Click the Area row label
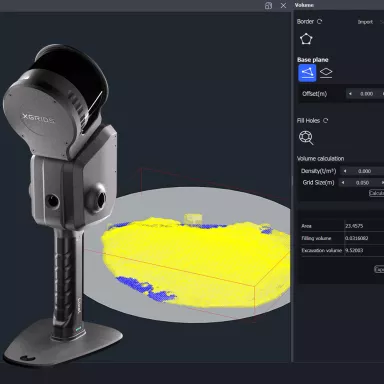Screen dimensions: 384x384 point(306,226)
